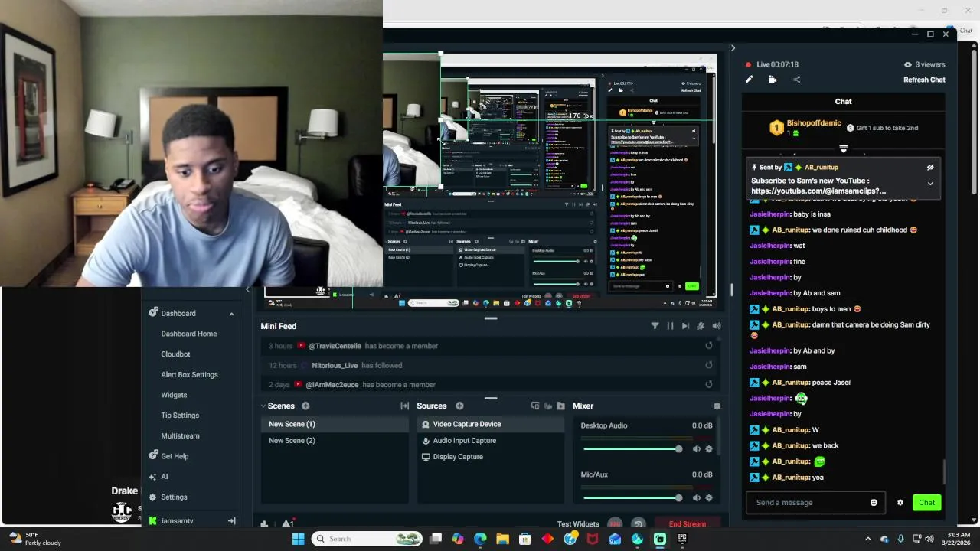The image size is (980, 551).
Task: Replay the TravisCentelle member alert
Action: [x=709, y=346]
